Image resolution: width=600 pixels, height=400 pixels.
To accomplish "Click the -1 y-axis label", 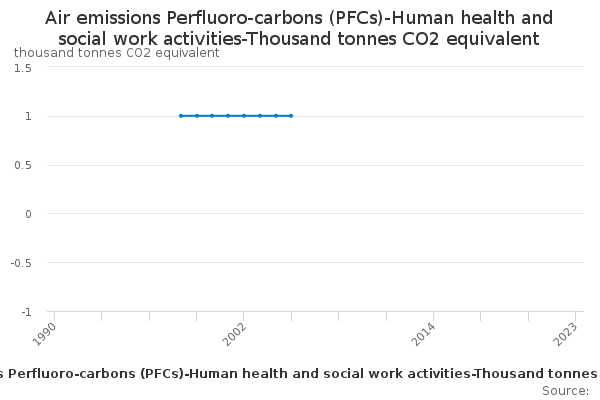I will 25,312.
